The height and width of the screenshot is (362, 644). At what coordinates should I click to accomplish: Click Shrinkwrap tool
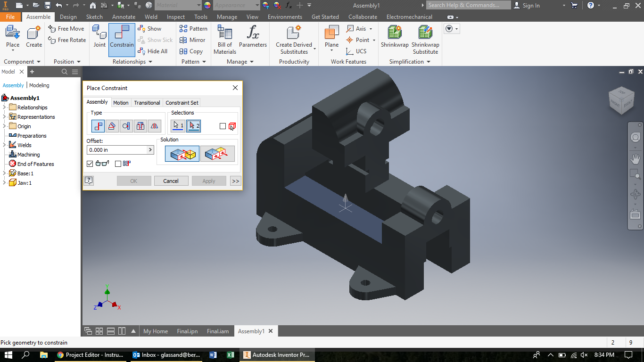click(395, 37)
